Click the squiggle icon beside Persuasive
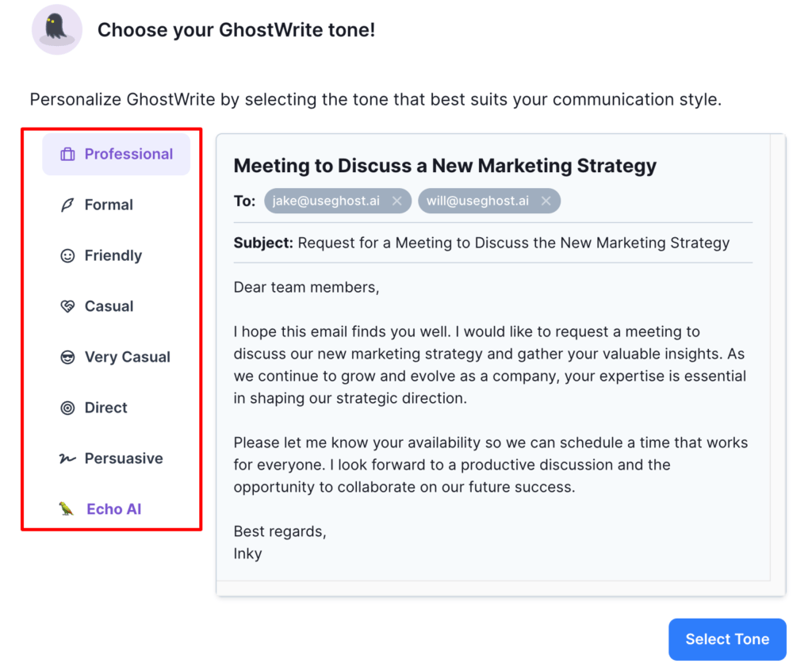This screenshot has height=667, width=812. click(x=67, y=458)
